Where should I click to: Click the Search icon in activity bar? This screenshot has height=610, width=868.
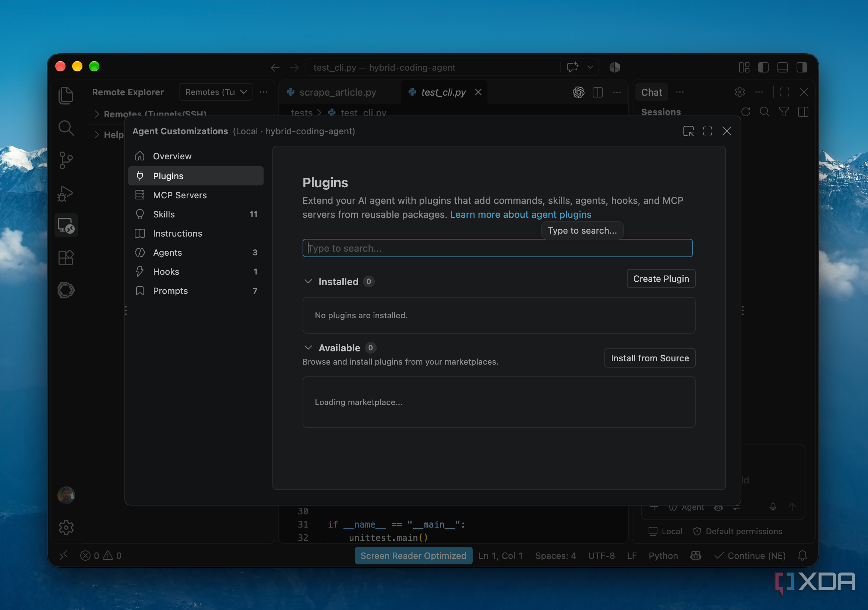point(66,128)
